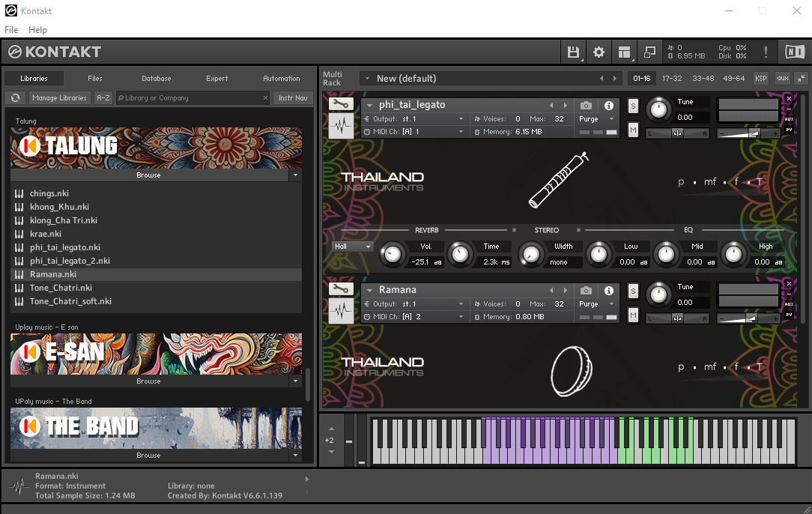Show phi_tai_legato info icon

click(609, 105)
